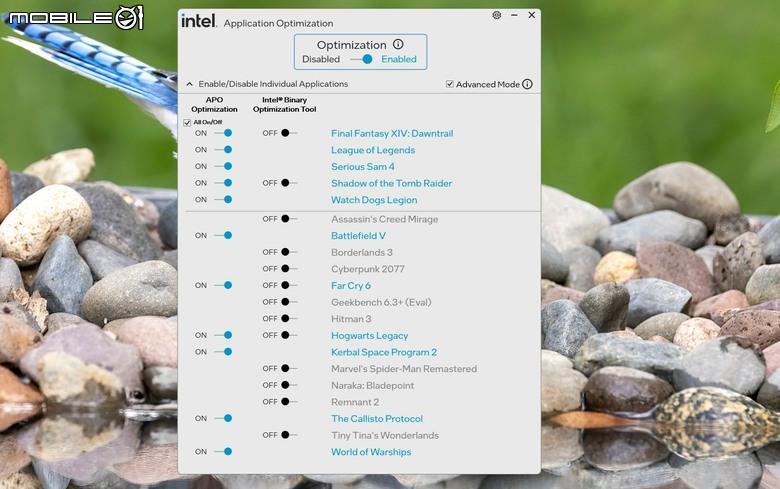
Task: Turn off APO for Serious Sam 4
Action: 223,166
